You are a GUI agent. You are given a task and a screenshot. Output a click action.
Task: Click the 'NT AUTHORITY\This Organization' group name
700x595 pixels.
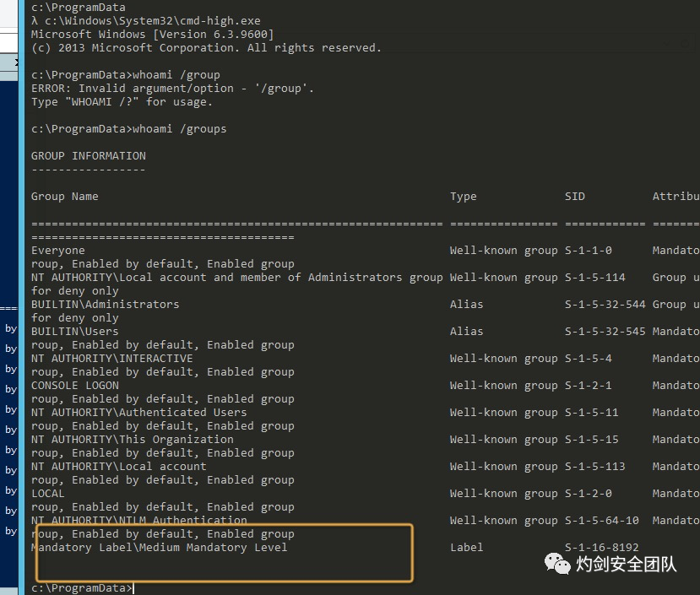click(x=132, y=439)
